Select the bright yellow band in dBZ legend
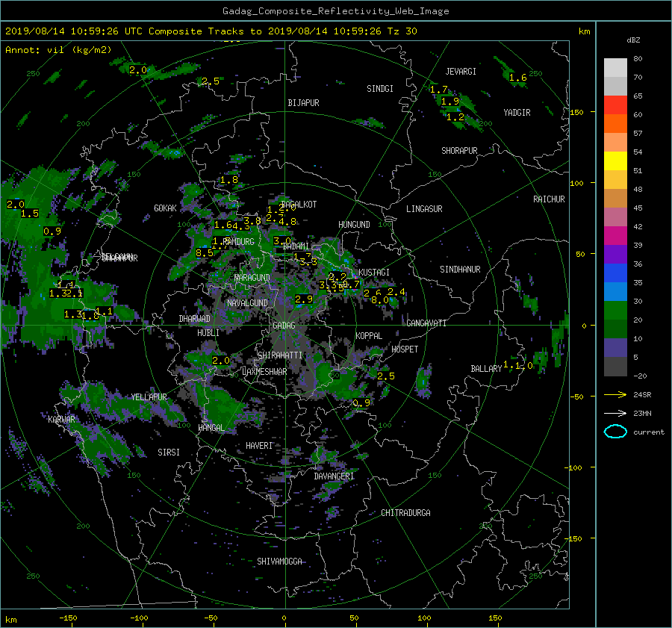 coord(615,161)
